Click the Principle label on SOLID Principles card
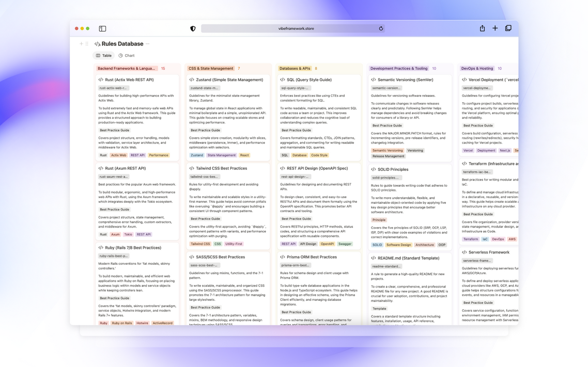Screen dimensions: 588x367 (379, 220)
